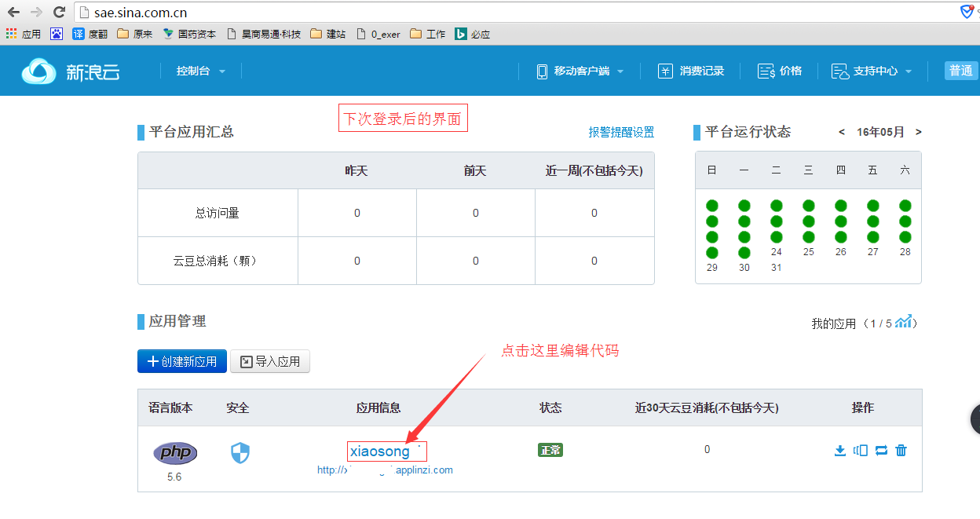
Task: Click the security shield icon for xiaosong
Action: [240, 452]
